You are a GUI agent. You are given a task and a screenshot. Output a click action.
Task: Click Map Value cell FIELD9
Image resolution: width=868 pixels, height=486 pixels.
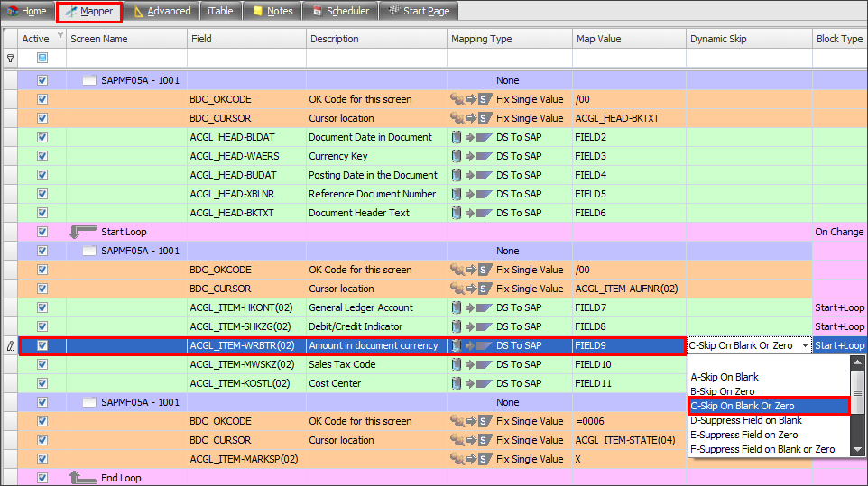[x=629, y=345]
